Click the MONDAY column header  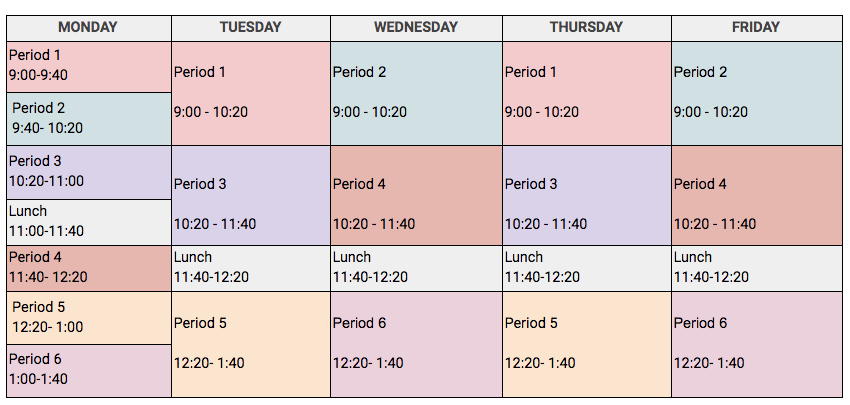coord(88,27)
